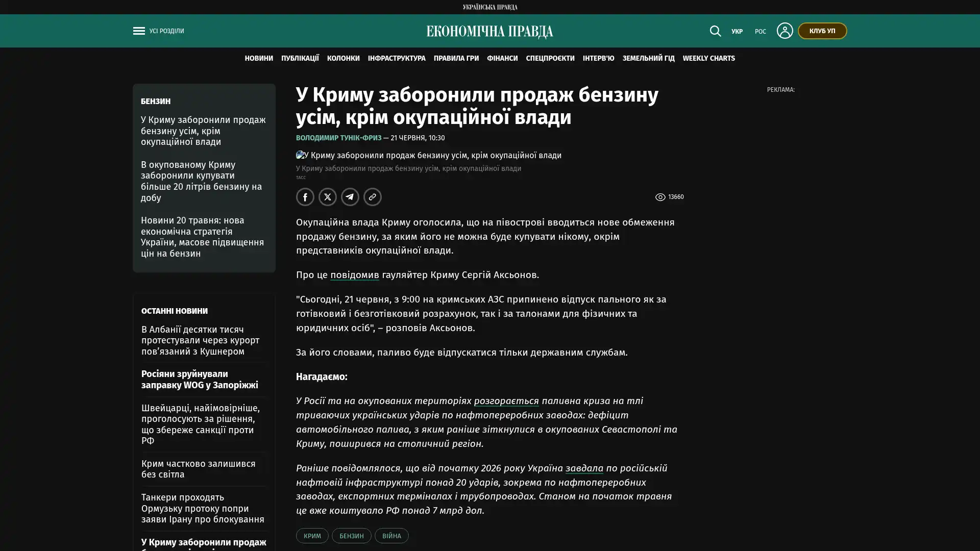Follow the 'завдала' link in article

(x=584, y=468)
